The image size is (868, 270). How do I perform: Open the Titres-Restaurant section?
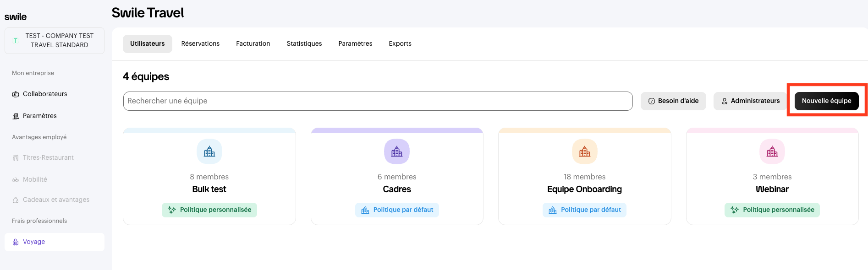tap(48, 157)
